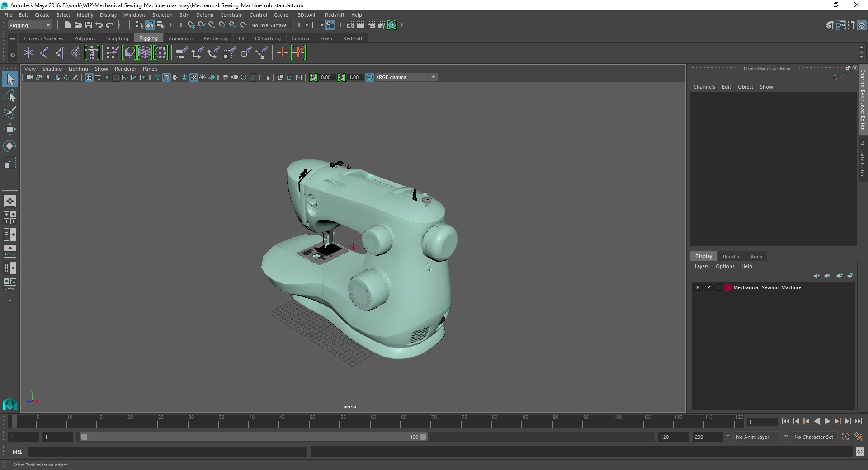
Task: Toggle Snap to Points
Action: coord(212,25)
